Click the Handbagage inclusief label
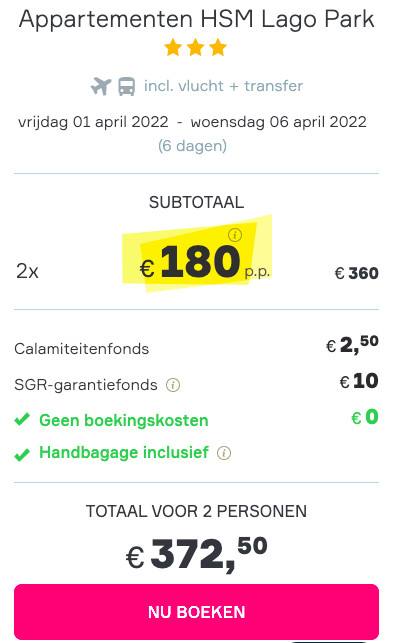393x643 pixels. 124,453
